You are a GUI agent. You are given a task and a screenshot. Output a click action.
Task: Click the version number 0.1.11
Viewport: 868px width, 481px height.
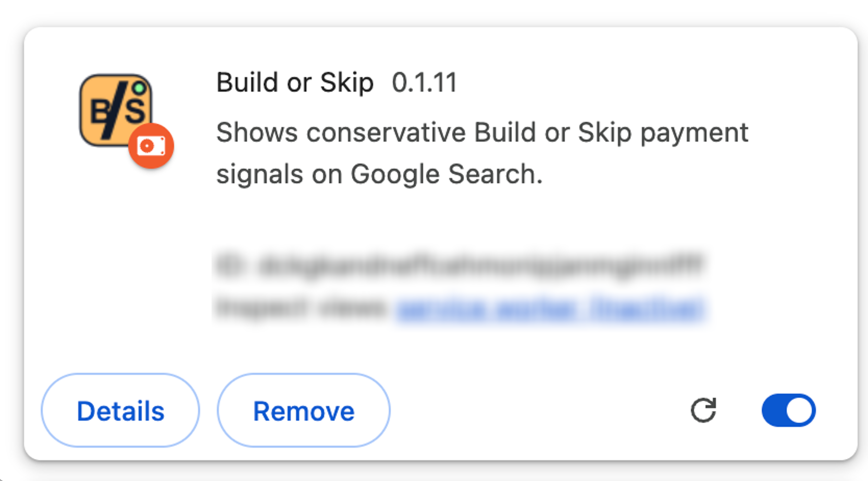pyautogui.click(x=424, y=83)
